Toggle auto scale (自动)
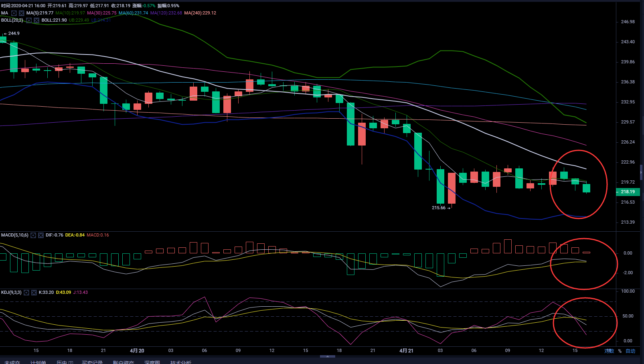The image size is (644, 364). (630, 351)
